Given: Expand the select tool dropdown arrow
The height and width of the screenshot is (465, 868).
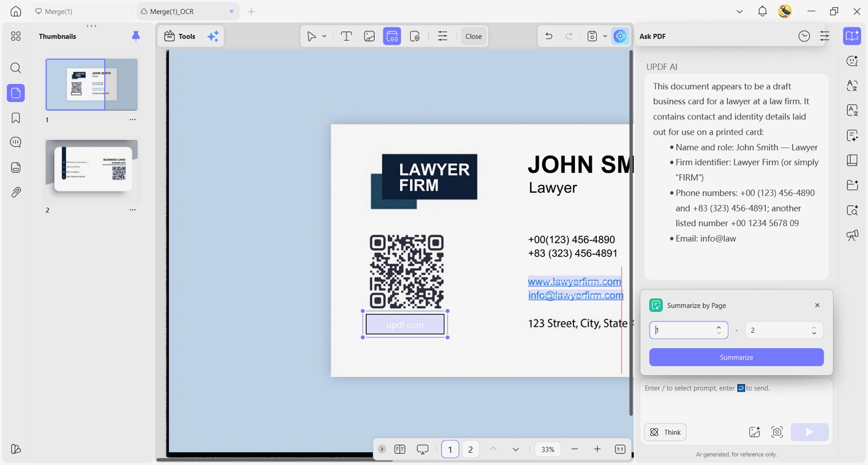Looking at the screenshot, I should [x=324, y=37].
